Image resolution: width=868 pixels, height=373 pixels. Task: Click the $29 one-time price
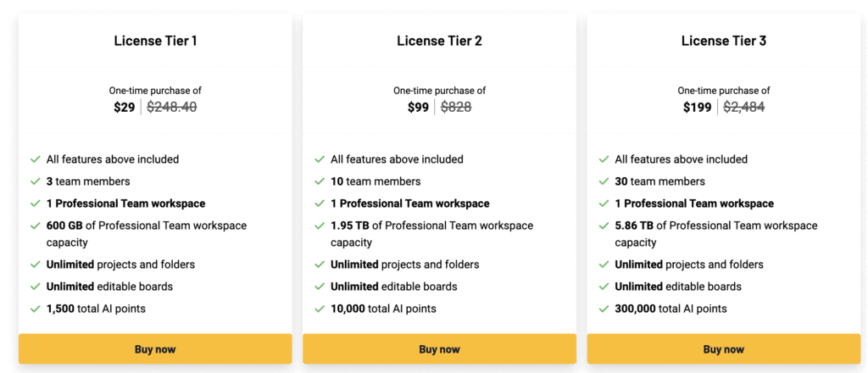pyautogui.click(x=124, y=108)
